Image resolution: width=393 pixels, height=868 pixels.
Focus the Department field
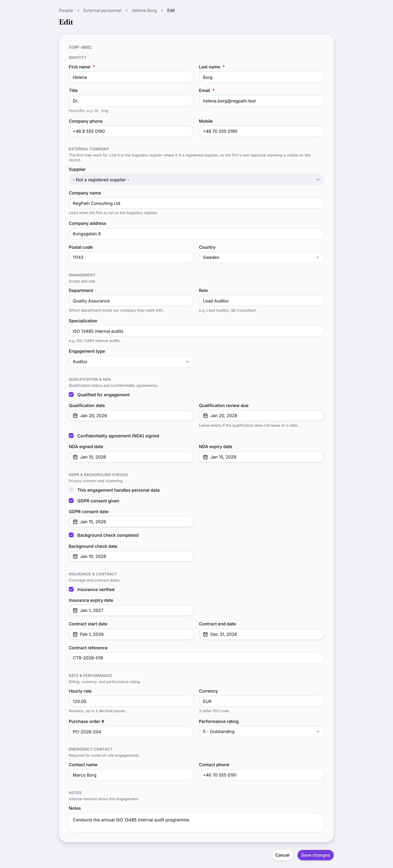(131, 301)
